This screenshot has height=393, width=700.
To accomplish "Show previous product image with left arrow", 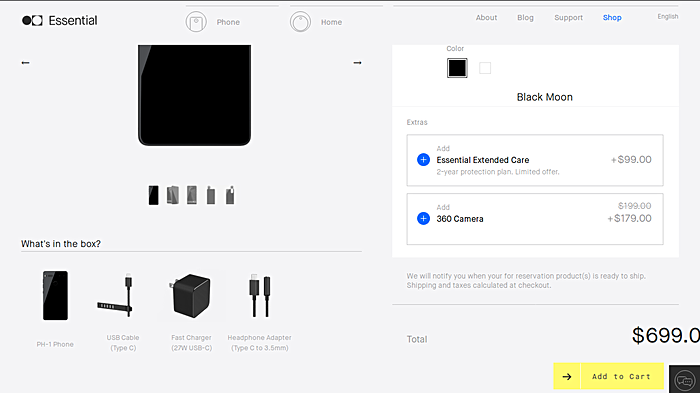I will pyautogui.click(x=25, y=63).
